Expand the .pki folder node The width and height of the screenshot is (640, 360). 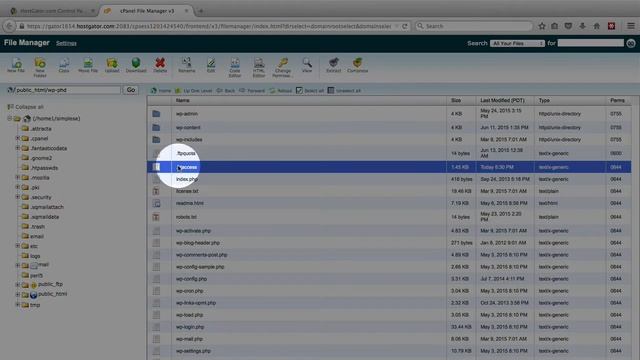18,187
